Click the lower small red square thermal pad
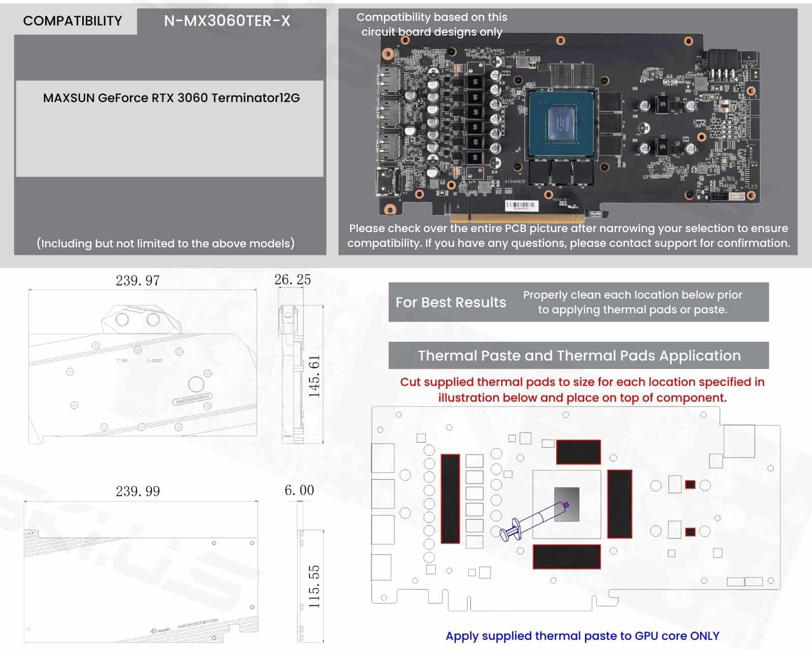 coord(690,532)
